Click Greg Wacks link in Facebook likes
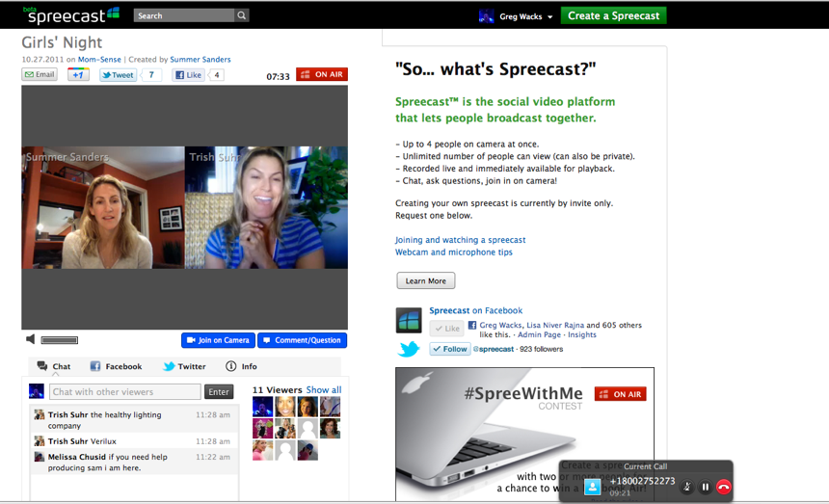This screenshot has width=829, height=504. pyautogui.click(x=500, y=326)
